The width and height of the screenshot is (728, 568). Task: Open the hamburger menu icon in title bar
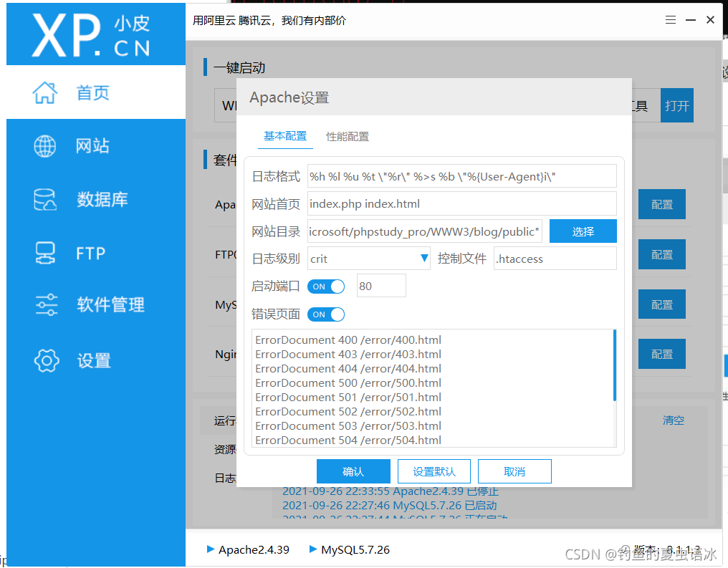click(671, 20)
